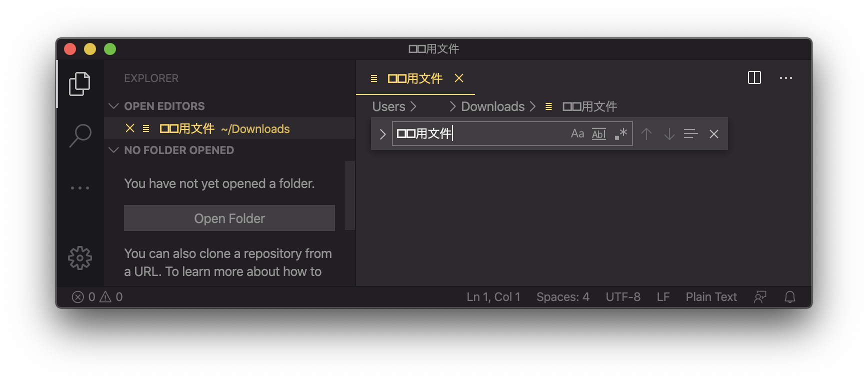Screen dimensions: 868x382
Task: Split the editor using split icon
Action: click(755, 78)
